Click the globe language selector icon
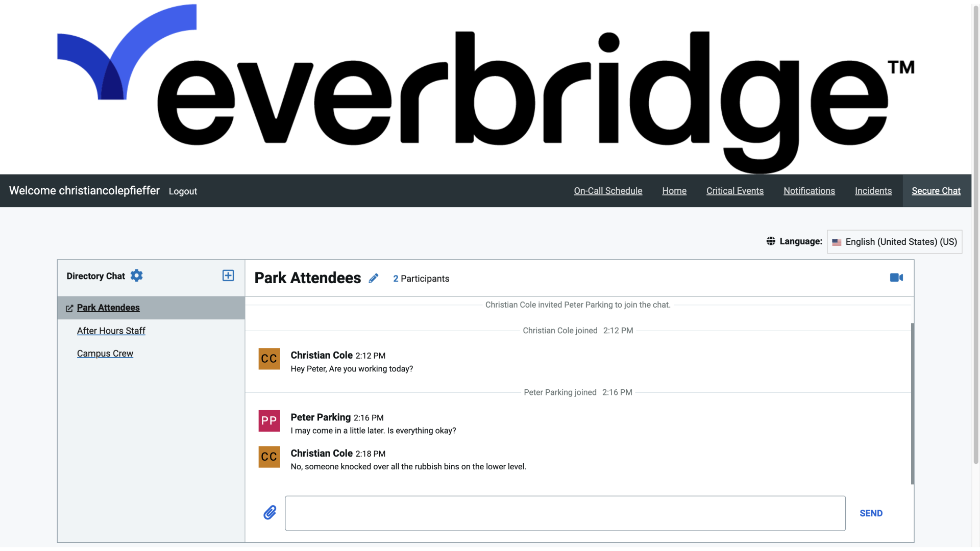 771,241
